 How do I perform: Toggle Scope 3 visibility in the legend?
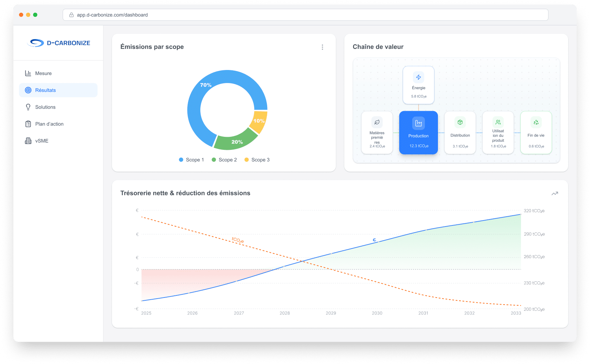click(257, 159)
